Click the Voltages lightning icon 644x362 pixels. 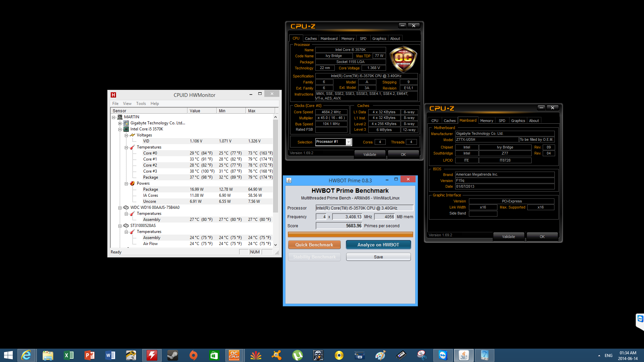132,135
